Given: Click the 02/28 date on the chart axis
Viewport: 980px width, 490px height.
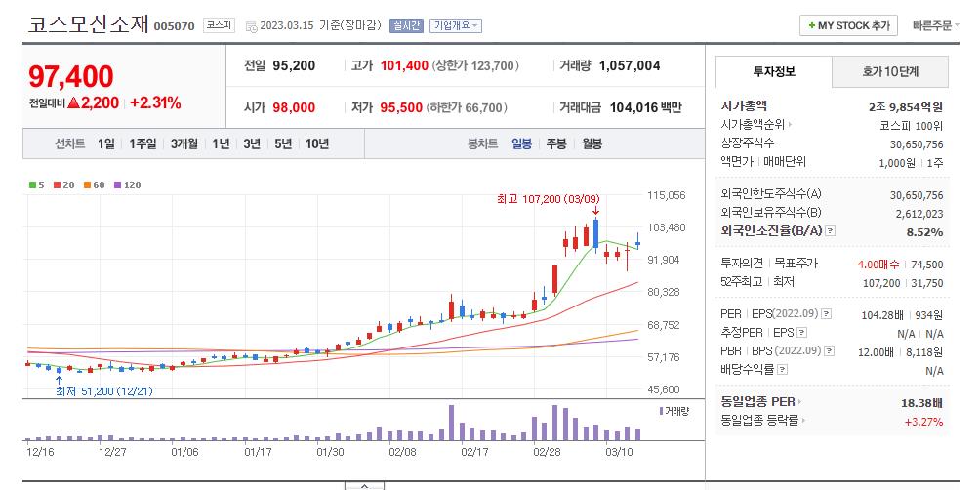Looking at the screenshot, I should point(547,451).
